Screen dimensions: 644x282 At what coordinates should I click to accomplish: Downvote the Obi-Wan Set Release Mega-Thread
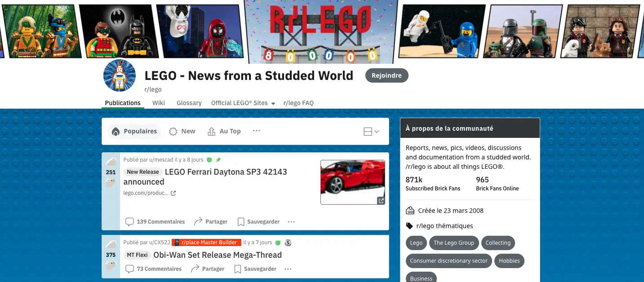point(111,265)
